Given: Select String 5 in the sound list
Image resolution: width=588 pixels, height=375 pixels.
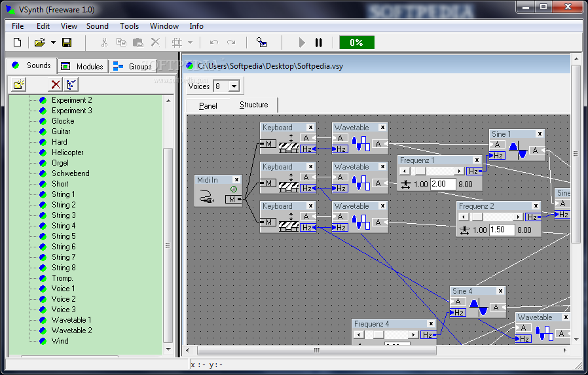Looking at the screenshot, I should pos(64,236).
